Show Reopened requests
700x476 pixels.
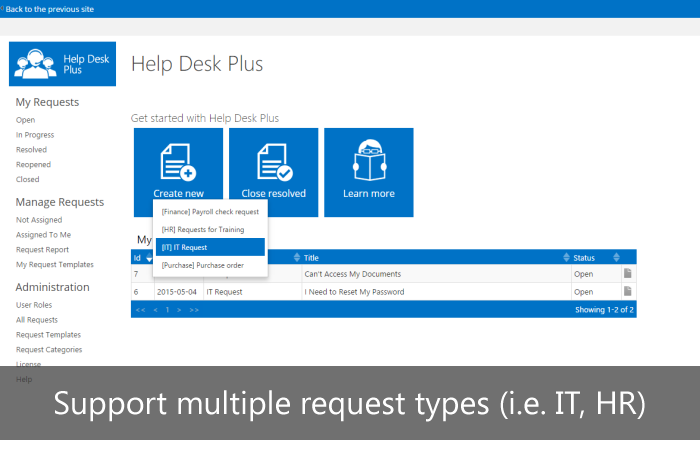(33, 164)
